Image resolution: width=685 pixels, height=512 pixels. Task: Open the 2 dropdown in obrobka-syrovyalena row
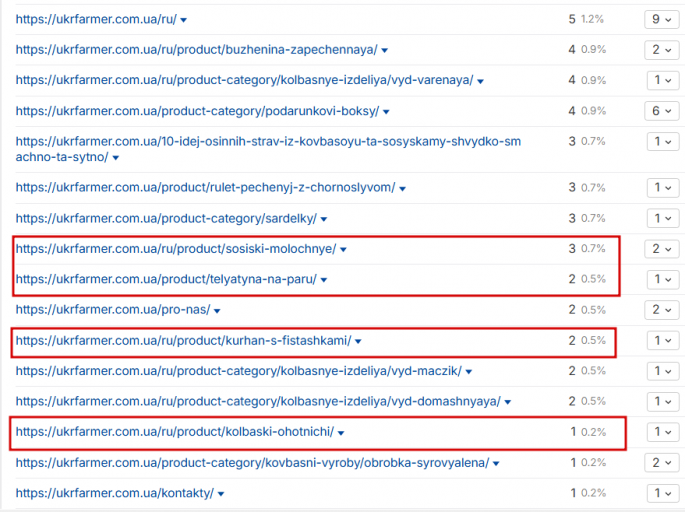coord(662,463)
